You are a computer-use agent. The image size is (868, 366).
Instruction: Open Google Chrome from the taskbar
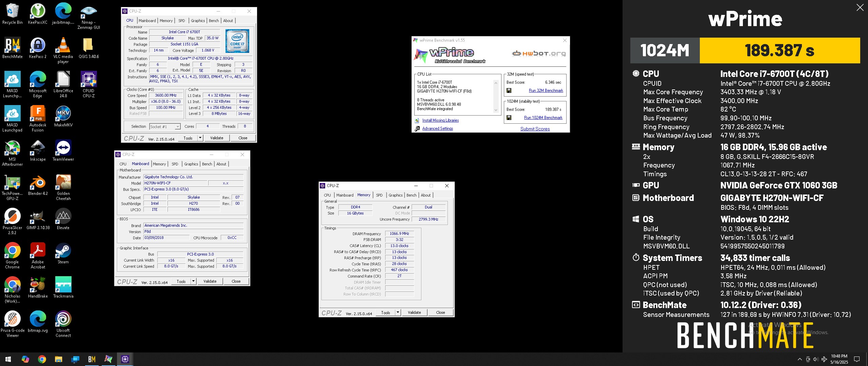pos(42,359)
